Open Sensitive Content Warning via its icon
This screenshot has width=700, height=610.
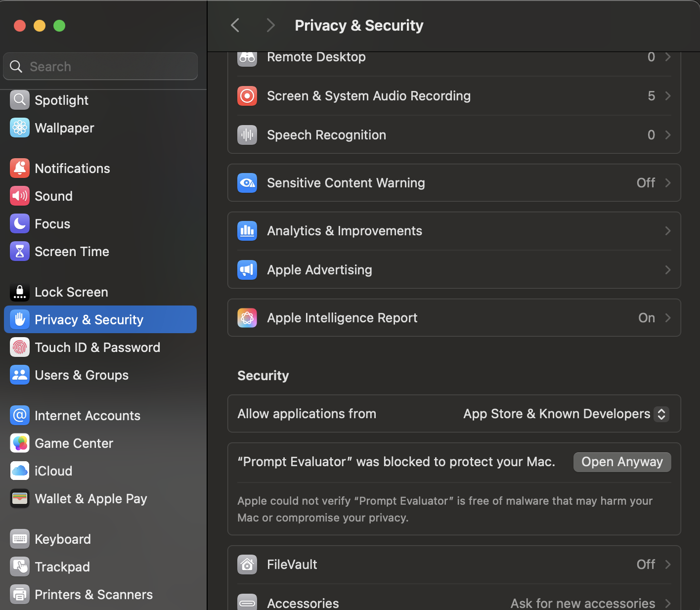(247, 183)
